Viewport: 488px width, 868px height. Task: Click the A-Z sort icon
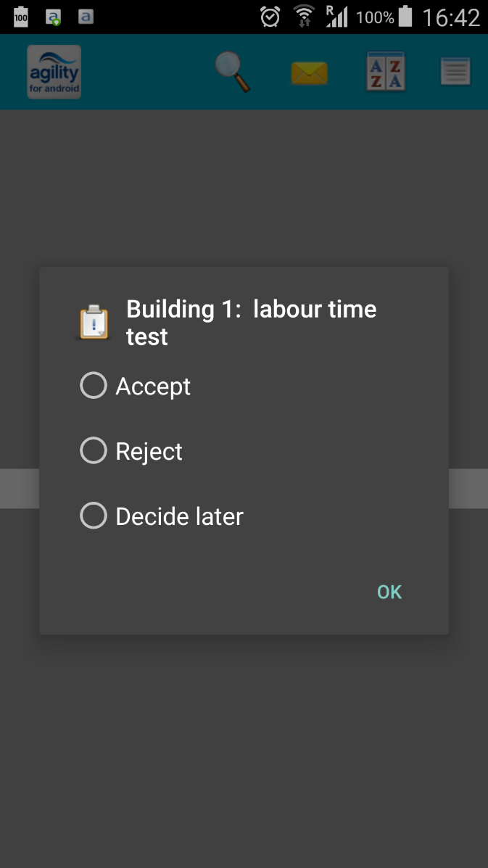pyautogui.click(x=385, y=72)
